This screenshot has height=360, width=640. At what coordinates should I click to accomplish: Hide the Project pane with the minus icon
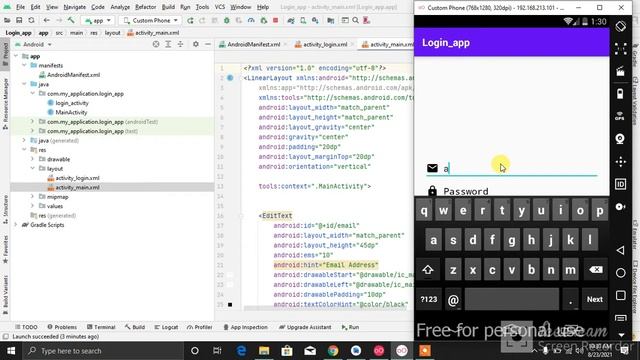tap(208, 44)
